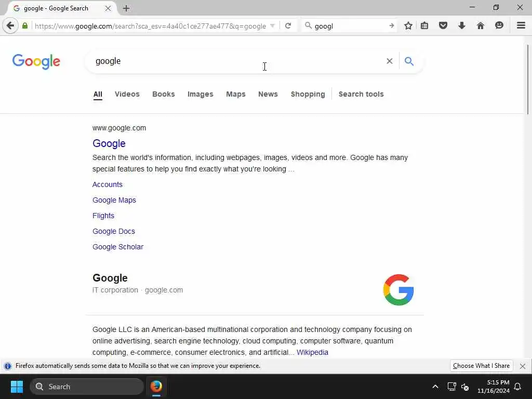
Task: Open the Search tools options
Action: tap(361, 95)
